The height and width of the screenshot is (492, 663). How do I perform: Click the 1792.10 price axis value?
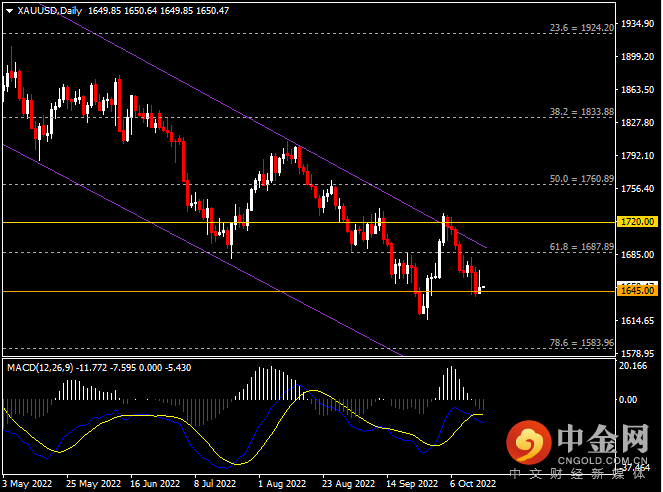(637, 156)
